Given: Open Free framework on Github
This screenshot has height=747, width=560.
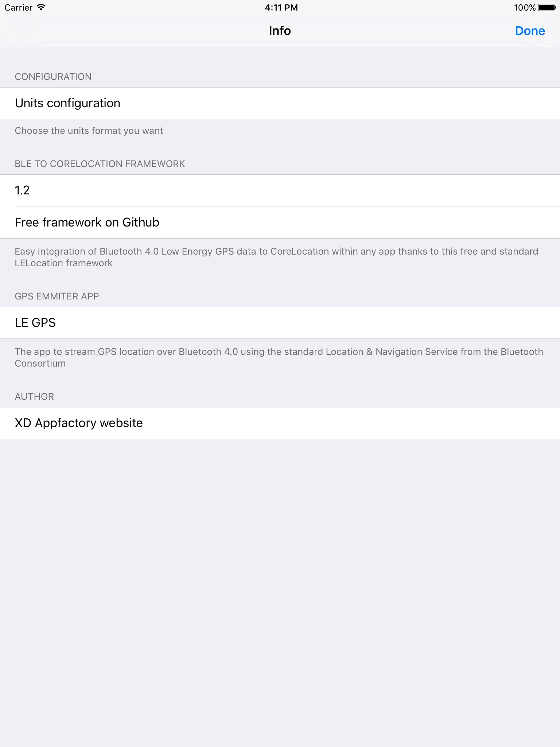Looking at the screenshot, I should [280, 222].
